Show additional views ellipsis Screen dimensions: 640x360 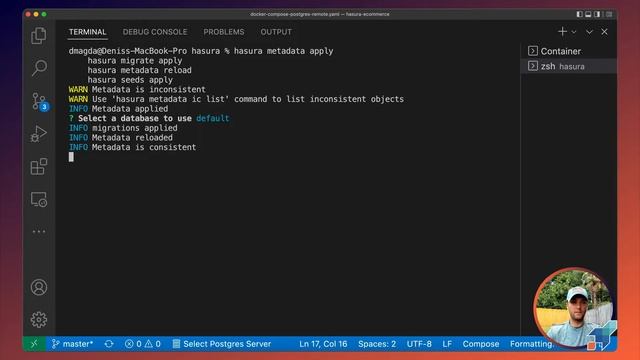click(39, 231)
